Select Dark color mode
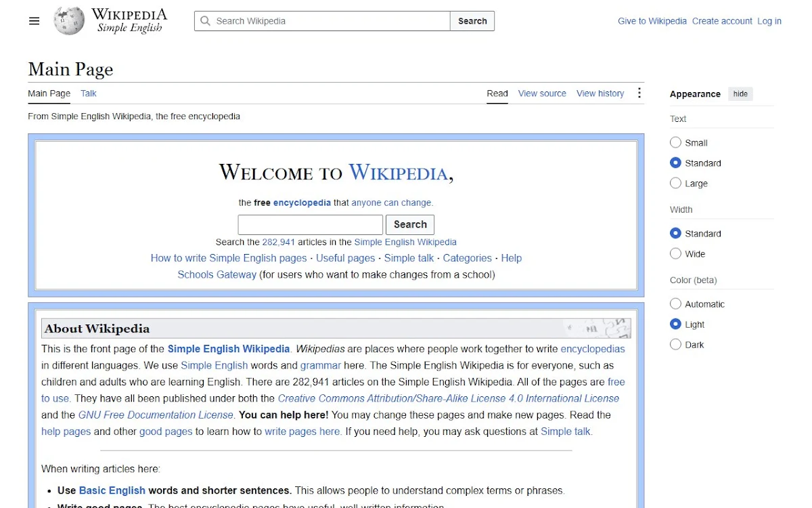 pos(675,344)
